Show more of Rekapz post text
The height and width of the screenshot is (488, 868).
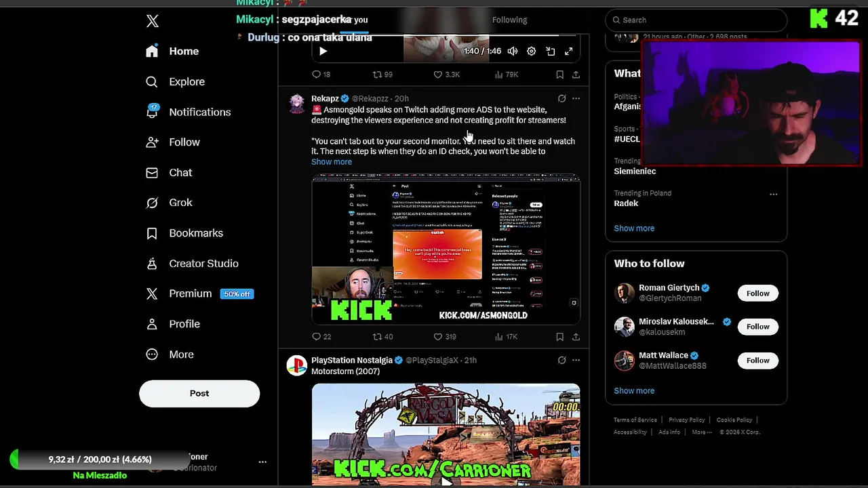pos(332,162)
